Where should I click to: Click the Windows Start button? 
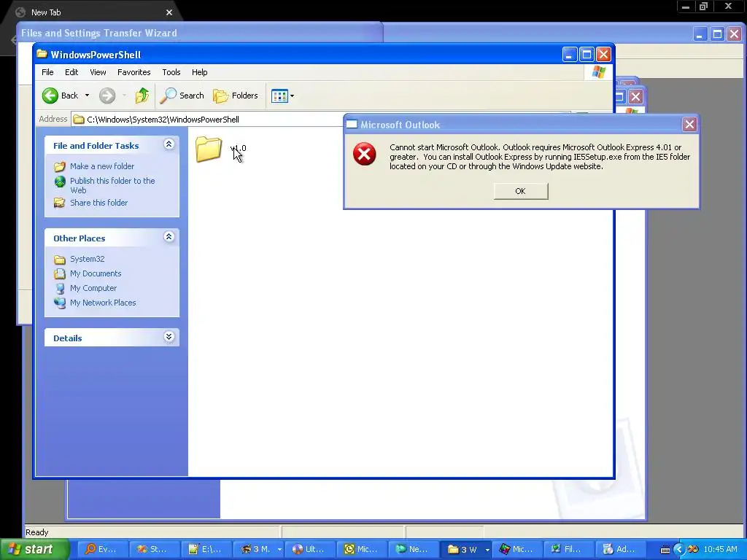(35, 549)
